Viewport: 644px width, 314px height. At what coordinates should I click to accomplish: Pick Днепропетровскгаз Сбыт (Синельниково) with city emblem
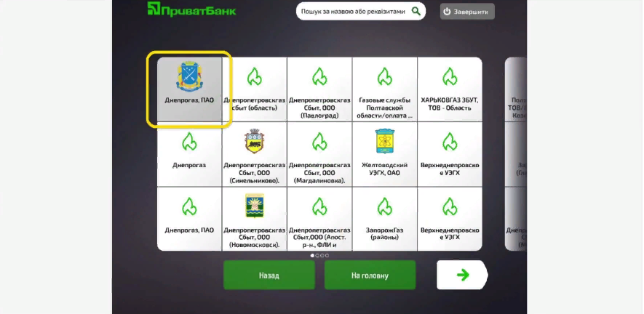pyautogui.click(x=254, y=154)
